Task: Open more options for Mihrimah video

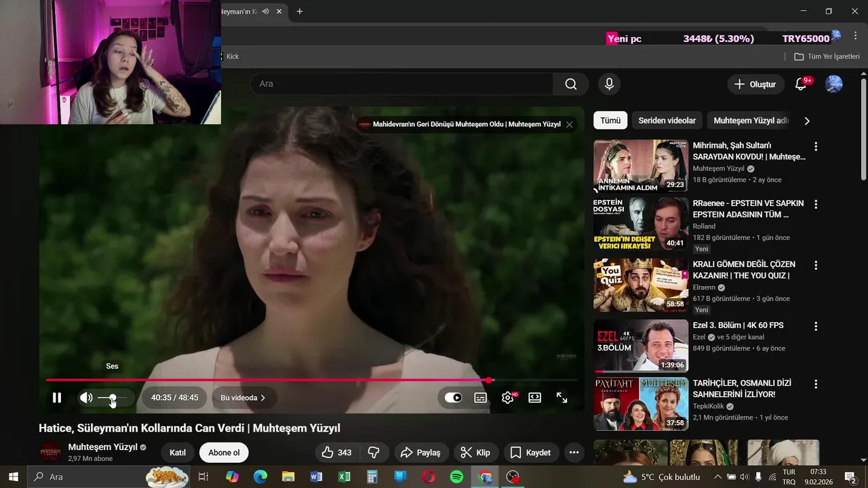Action: pyautogui.click(x=816, y=146)
